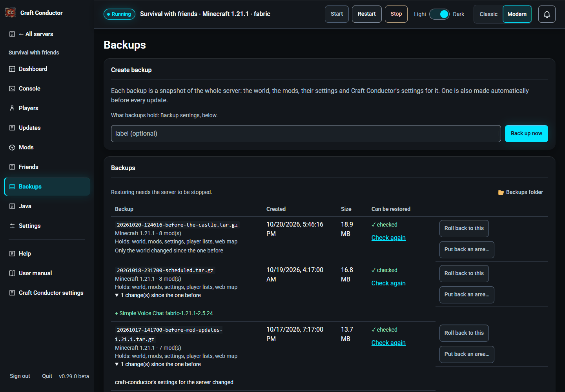Click the Running status badge
The image size is (565, 392).
[119, 14]
